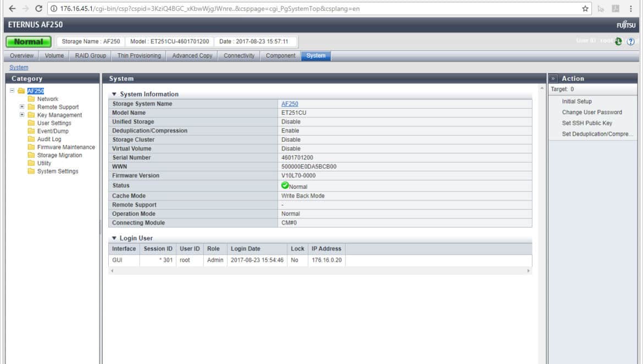
Task: Collapse the Login User section
Action: pyautogui.click(x=114, y=238)
